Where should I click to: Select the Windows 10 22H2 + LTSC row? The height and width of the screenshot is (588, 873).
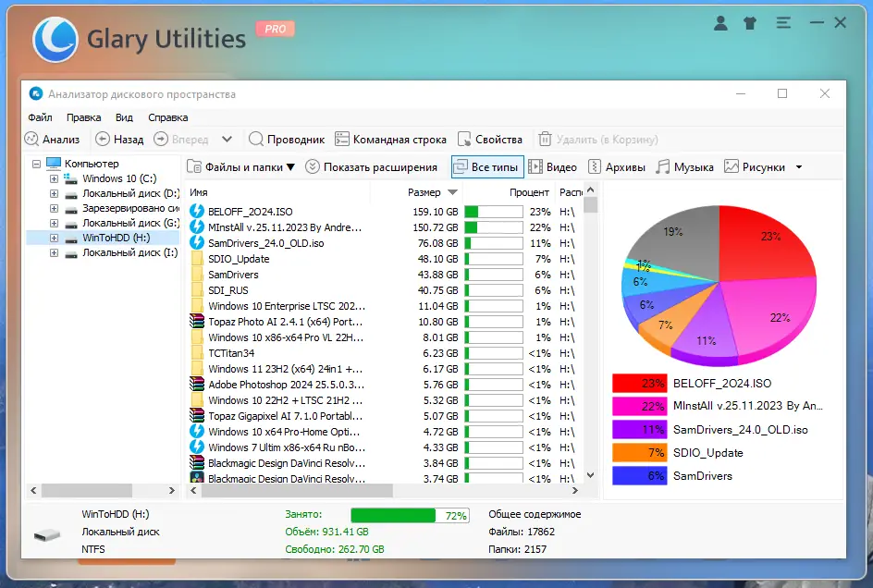[384, 399]
